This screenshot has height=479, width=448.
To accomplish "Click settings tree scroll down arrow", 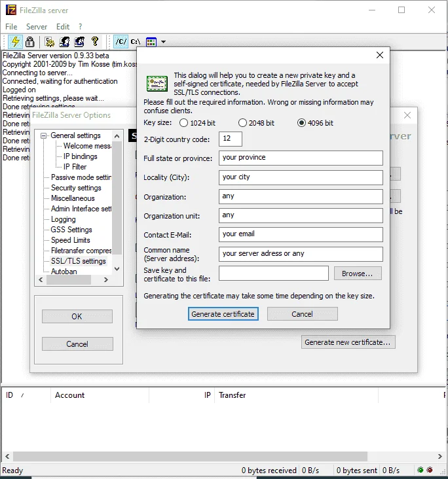I will point(117,269).
